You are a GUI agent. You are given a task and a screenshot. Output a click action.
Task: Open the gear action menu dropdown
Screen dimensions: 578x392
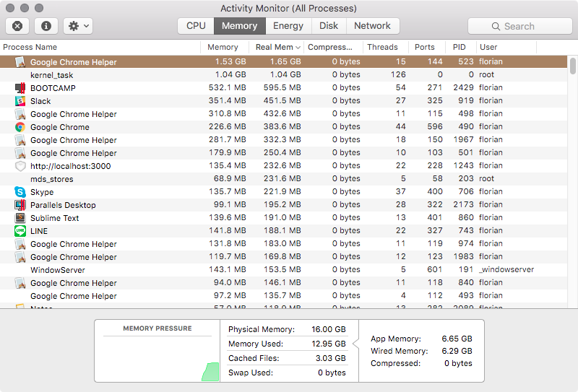(77, 26)
